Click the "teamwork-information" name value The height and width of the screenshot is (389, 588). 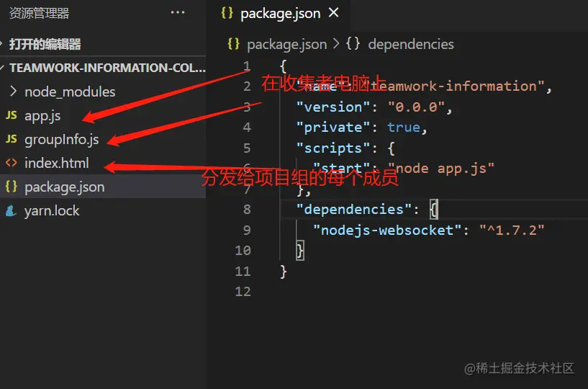[453, 86]
